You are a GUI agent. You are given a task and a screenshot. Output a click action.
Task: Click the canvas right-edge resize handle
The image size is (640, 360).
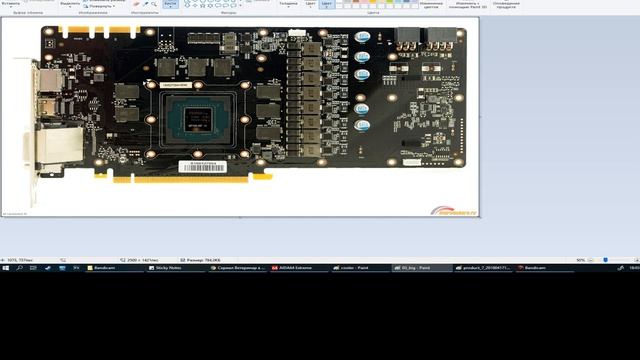480,117
